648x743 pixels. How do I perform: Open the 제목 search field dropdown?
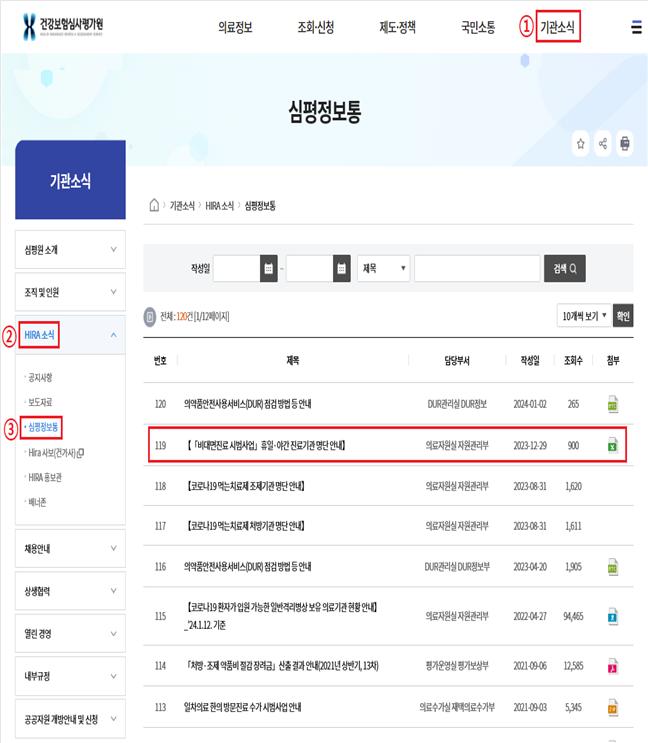click(383, 269)
